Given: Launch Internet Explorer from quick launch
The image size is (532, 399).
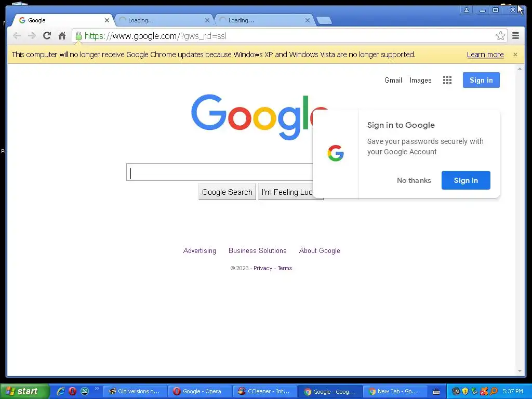Looking at the screenshot, I should pos(61,391).
